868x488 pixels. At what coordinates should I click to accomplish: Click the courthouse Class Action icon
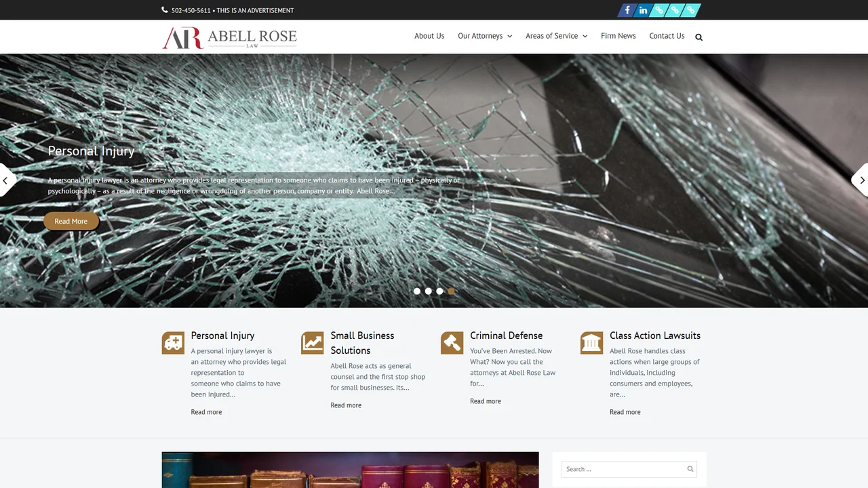pyautogui.click(x=592, y=343)
